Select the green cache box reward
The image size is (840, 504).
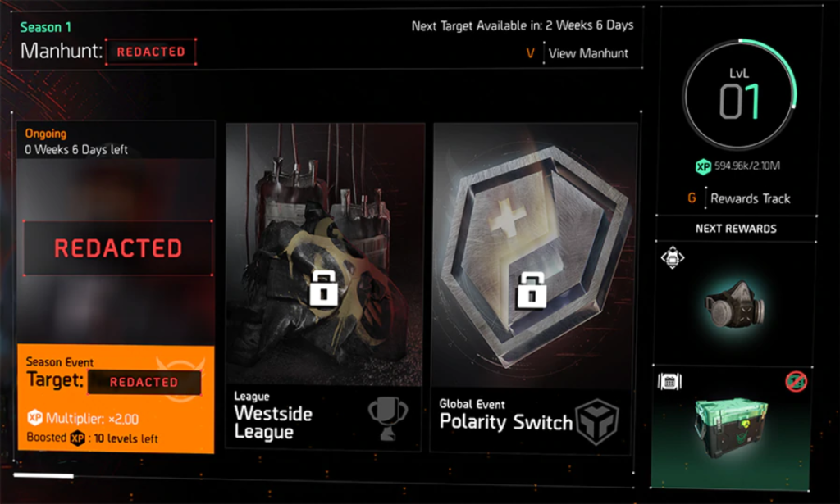coord(731,427)
